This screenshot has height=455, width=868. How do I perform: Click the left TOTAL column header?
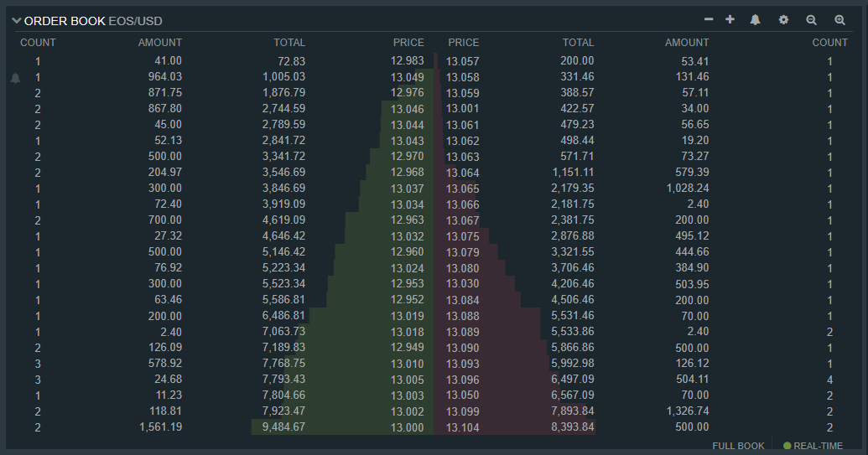[289, 43]
